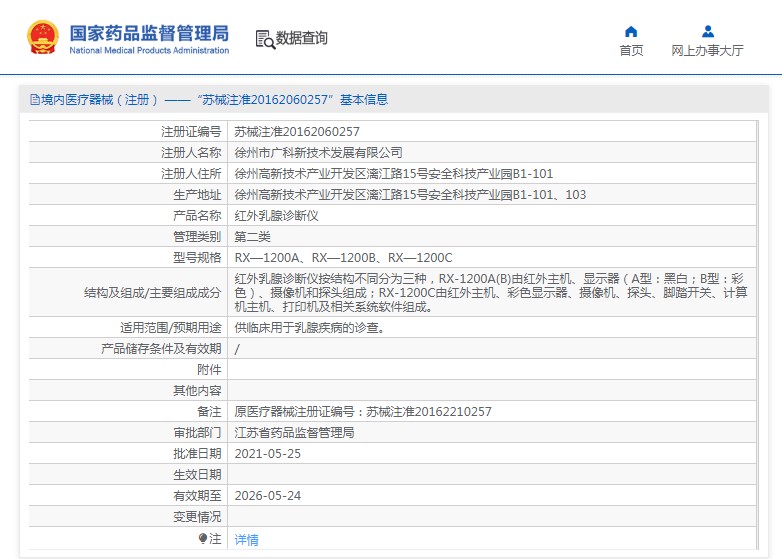Click the remark 原医疗器械注册证编号 value
Screen dimensions: 782x559
[x=363, y=411]
